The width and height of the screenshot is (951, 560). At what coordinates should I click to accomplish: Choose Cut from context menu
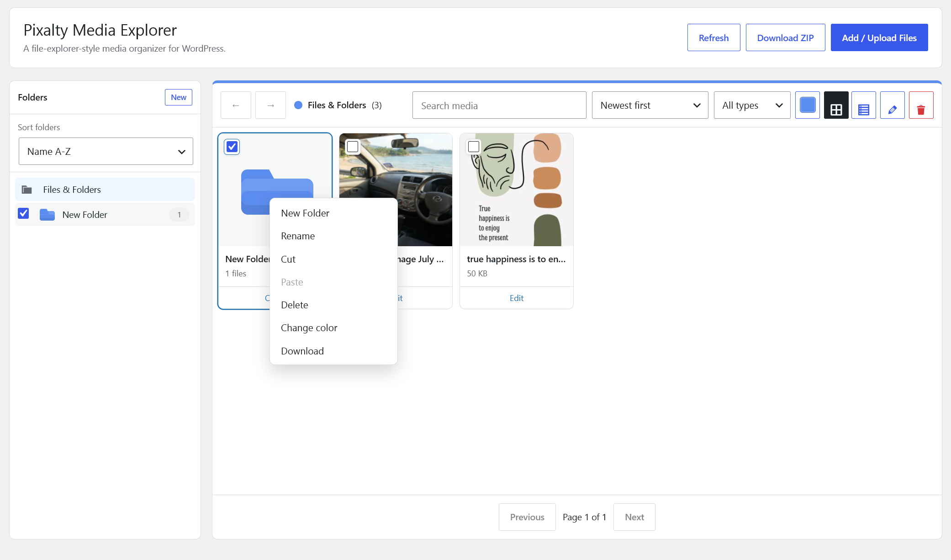coord(333,259)
